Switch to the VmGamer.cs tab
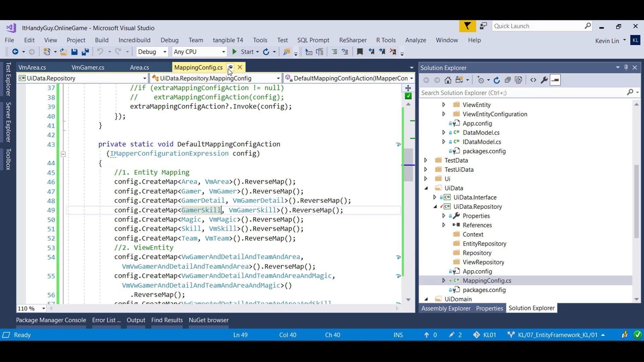The width and height of the screenshot is (644, 362). [88, 67]
